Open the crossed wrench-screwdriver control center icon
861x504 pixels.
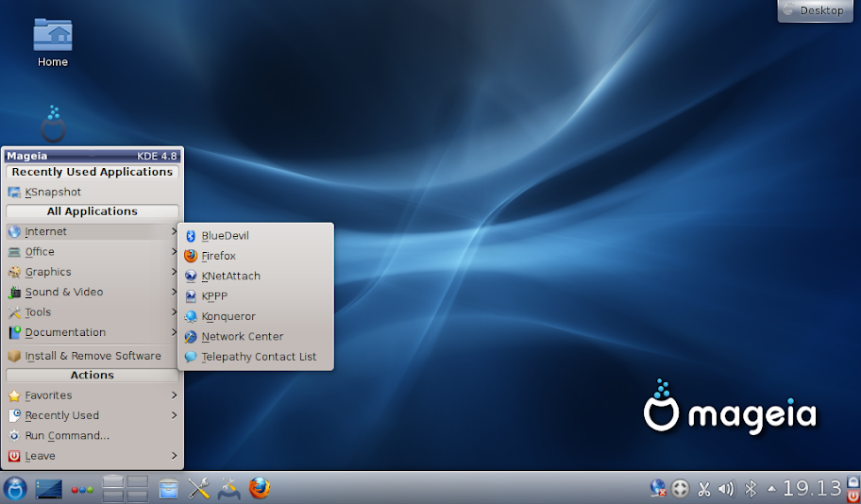tap(199, 488)
